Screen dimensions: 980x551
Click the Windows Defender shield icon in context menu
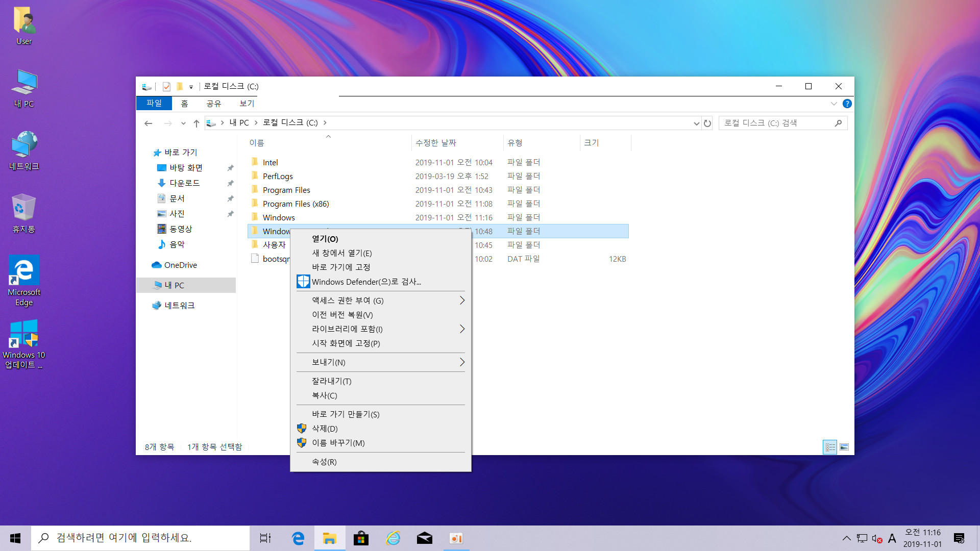pyautogui.click(x=303, y=282)
